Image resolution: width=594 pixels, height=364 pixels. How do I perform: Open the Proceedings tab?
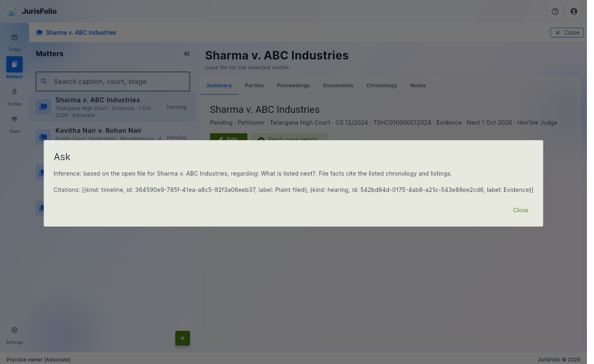pos(293,86)
